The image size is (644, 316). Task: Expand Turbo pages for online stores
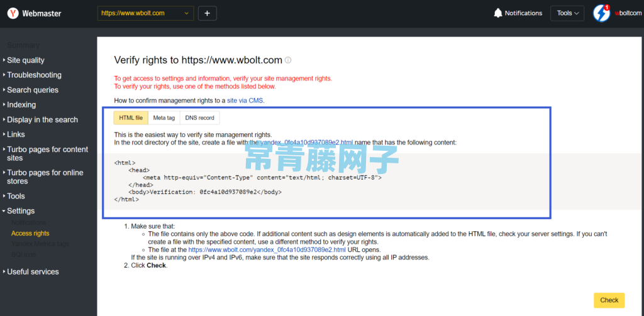45,177
